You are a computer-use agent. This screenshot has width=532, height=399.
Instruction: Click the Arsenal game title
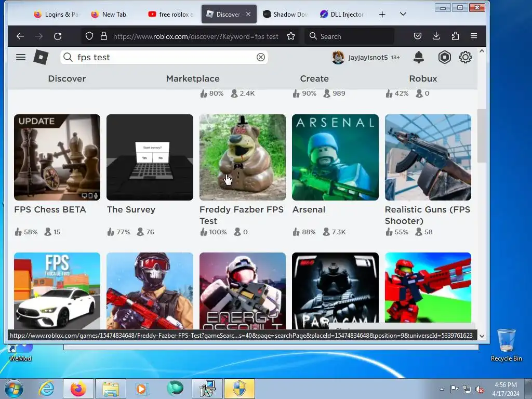[309, 210]
